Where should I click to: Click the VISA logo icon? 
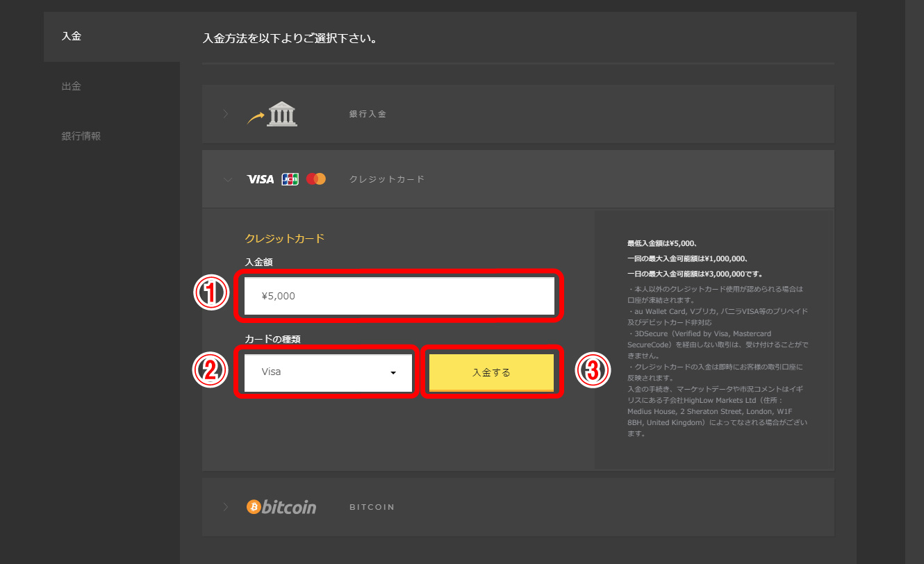point(261,179)
